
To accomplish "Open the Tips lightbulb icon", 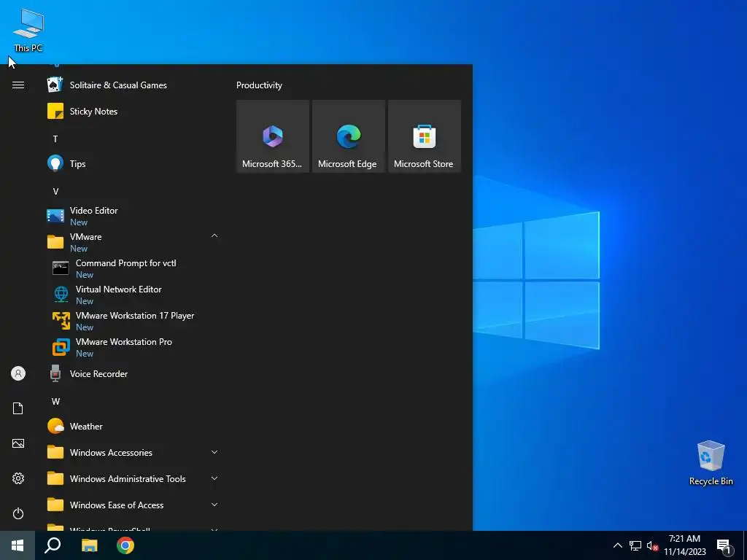I will tap(55, 164).
